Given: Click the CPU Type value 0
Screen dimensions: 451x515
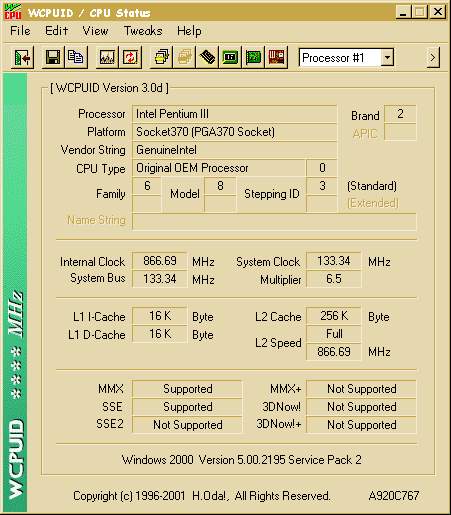Looking at the screenshot, I should tap(322, 168).
